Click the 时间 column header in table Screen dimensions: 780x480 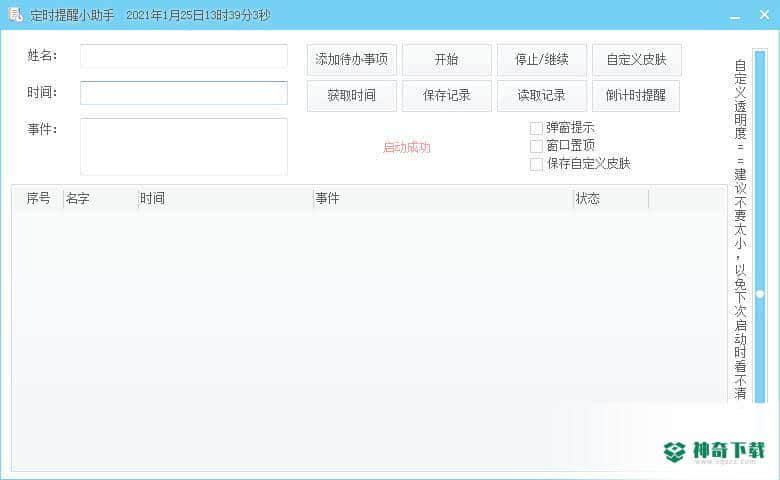[x=225, y=198]
